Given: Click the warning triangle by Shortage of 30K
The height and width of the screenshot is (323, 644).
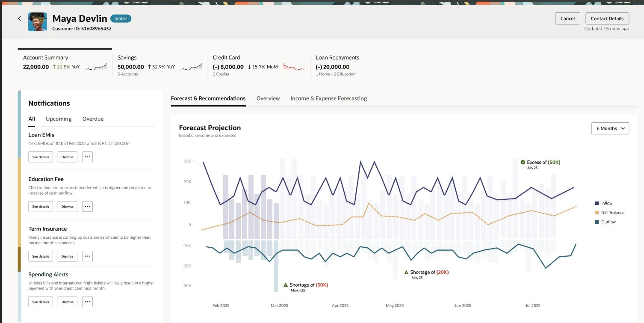Looking at the screenshot, I should coord(286,284).
